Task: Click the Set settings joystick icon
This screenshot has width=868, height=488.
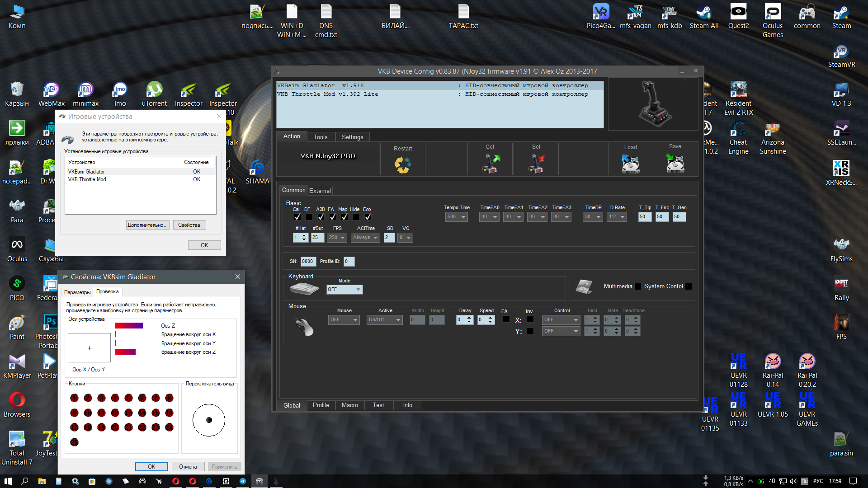Action: pyautogui.click(x=537, y=164)
